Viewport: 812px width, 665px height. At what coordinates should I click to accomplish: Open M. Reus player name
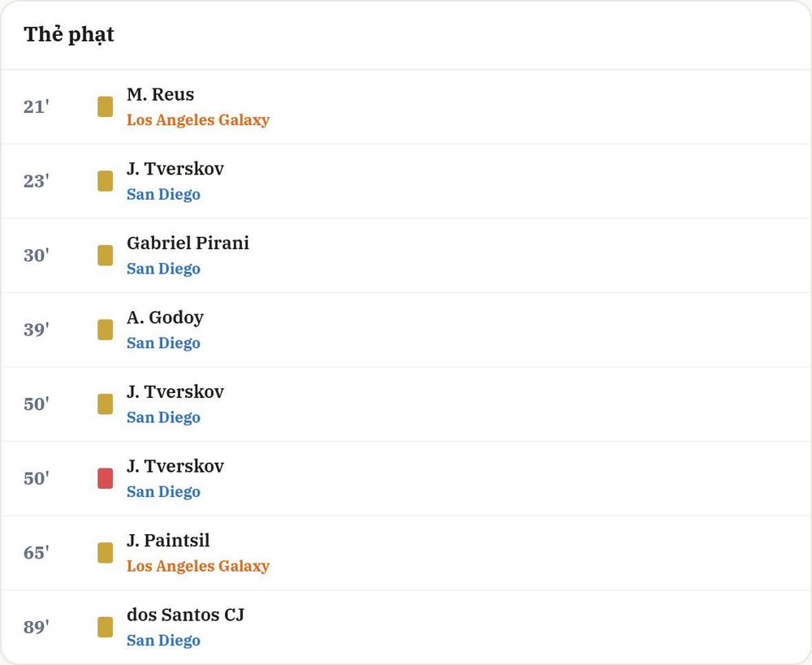[x=161, y=94]
